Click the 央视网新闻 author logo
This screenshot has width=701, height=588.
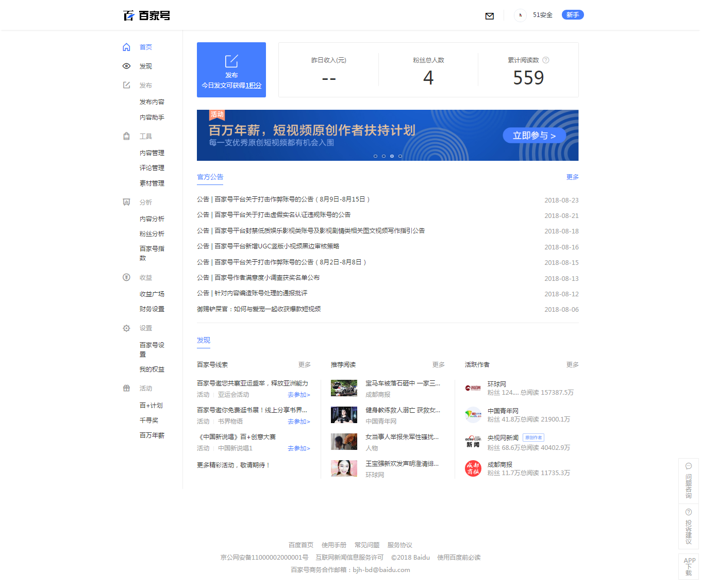point(473,442)
